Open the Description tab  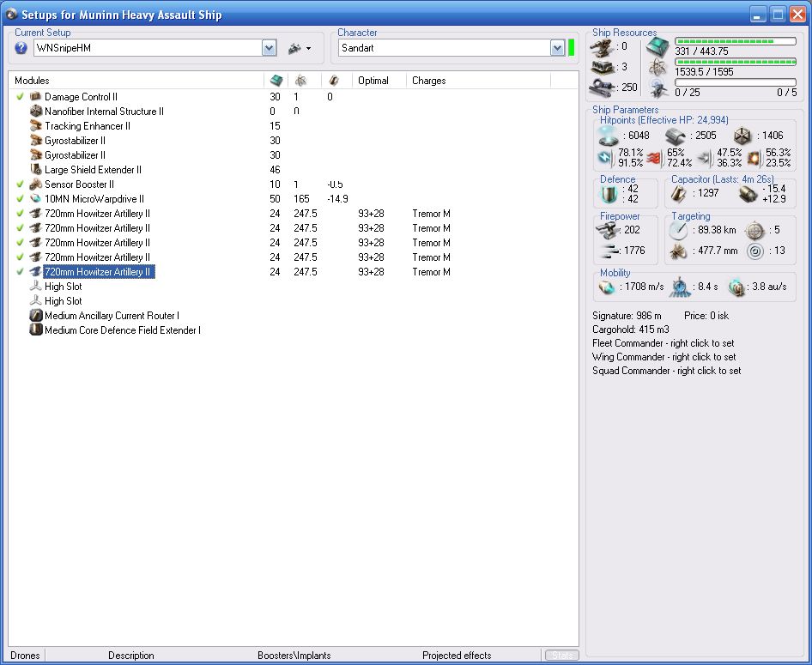click(x=131, y=656)
